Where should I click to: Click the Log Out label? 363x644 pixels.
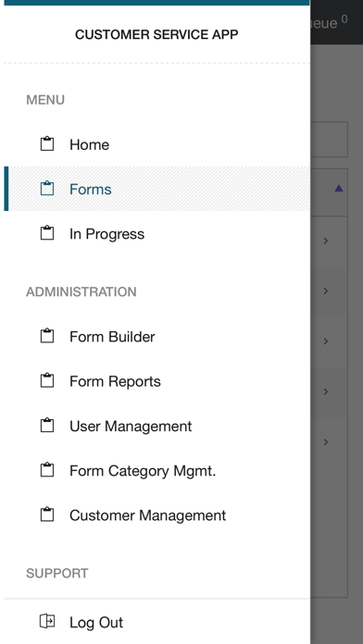coord(96,623)
